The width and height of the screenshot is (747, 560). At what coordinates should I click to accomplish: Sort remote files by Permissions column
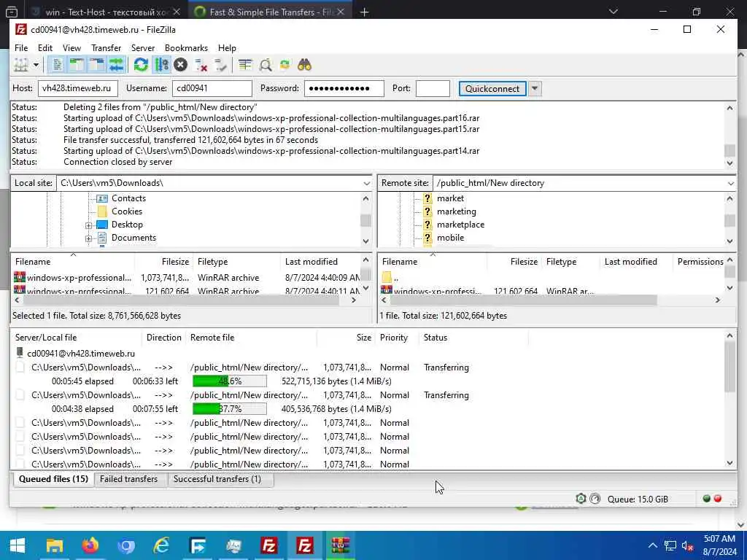pos(700,262)
